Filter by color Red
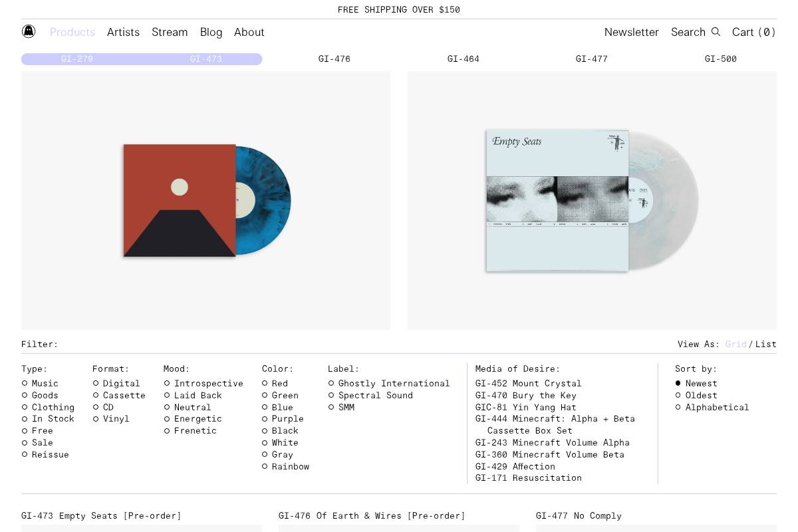Image resolution: width=798 pixels, height=532 pixels. (275, 384)
